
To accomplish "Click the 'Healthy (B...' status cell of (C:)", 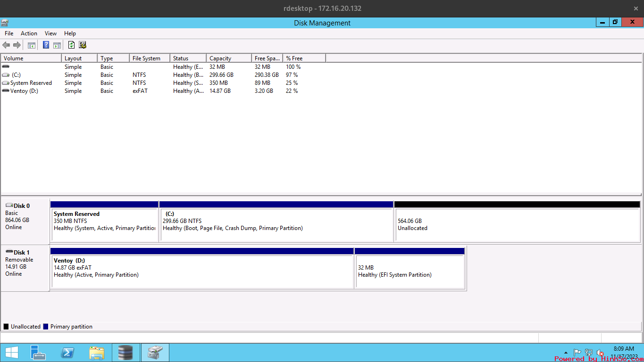I will [x=189, y=75].
